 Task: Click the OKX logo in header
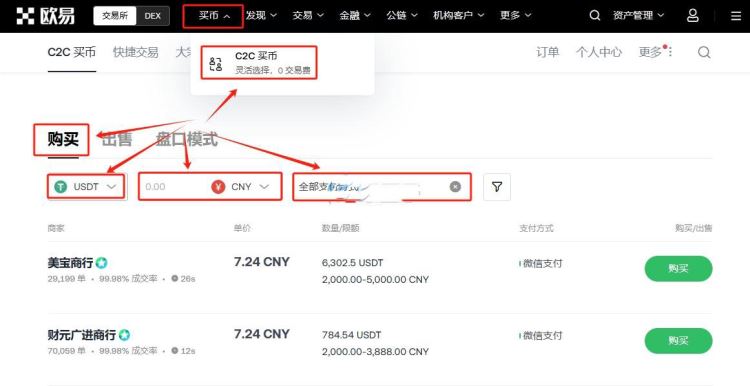pos(45,16)
